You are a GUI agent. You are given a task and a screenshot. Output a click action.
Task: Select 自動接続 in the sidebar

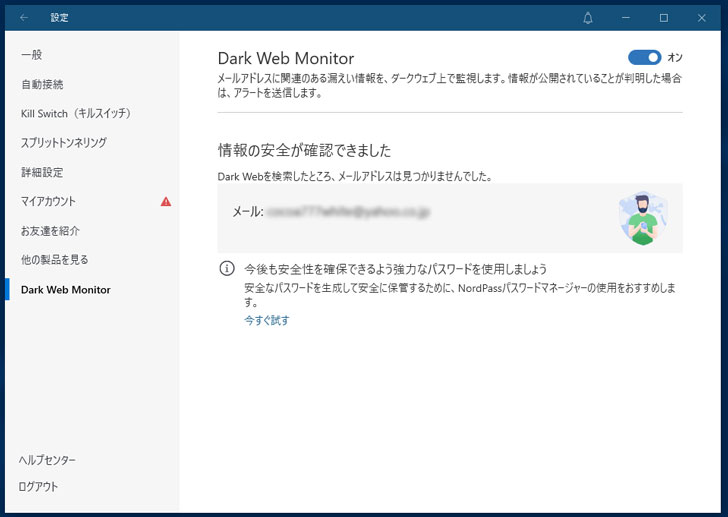(42, 84)
